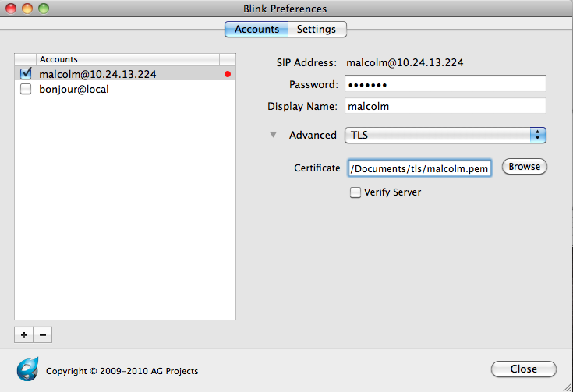This screenshot has height=392, width=573.
Task: Click into the Password field
Action: [x=444, y=84]
